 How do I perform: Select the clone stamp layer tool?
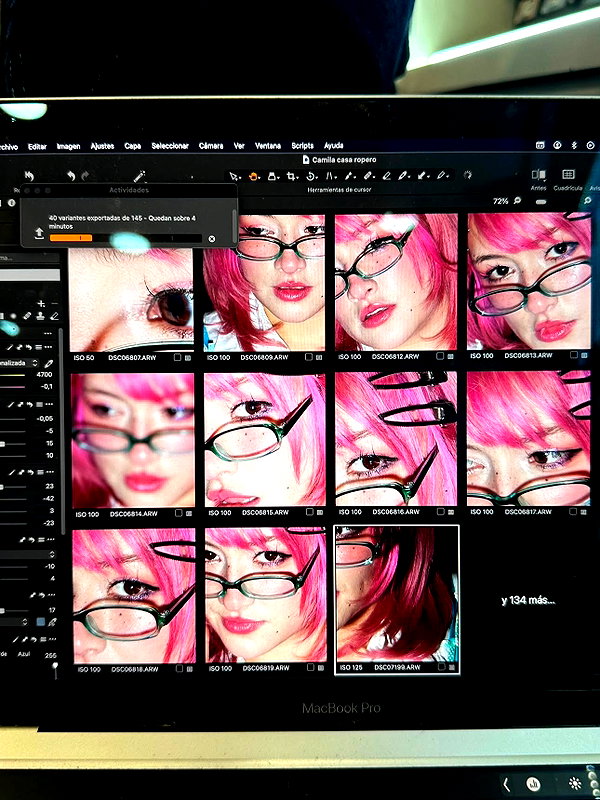pos(41,316)
